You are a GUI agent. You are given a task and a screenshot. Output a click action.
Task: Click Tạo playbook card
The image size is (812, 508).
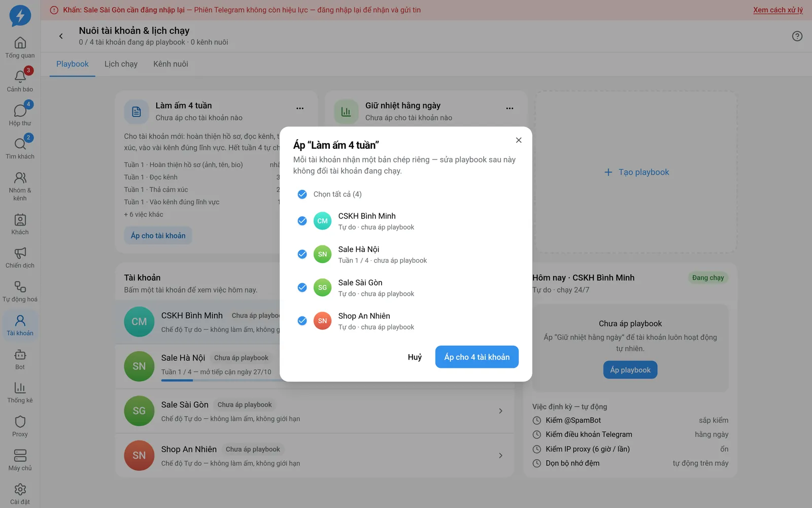point(636,172)
